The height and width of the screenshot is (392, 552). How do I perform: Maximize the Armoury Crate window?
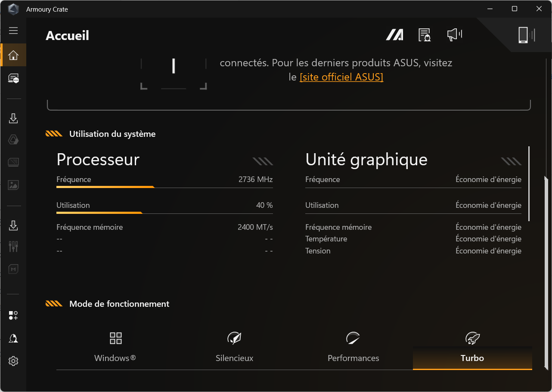click(x=515, y=9)
